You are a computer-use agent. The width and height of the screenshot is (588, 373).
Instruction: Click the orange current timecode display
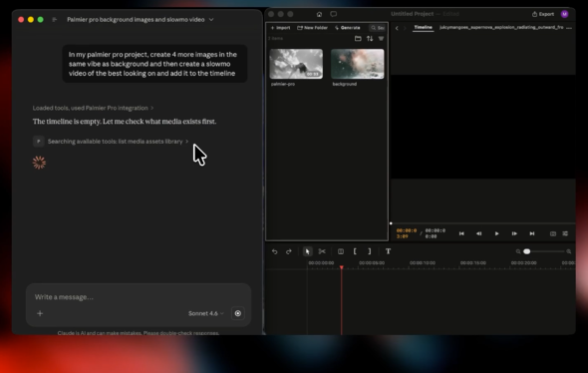point(407,233)
